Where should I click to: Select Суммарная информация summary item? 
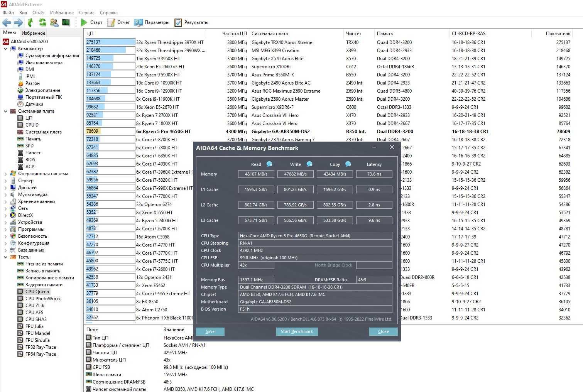[x=52, y=56]
